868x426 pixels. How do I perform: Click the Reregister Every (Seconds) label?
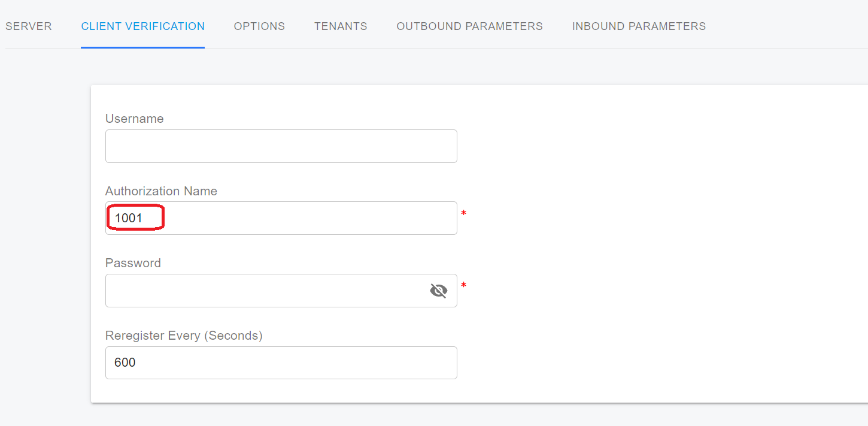tap(184, 336)
